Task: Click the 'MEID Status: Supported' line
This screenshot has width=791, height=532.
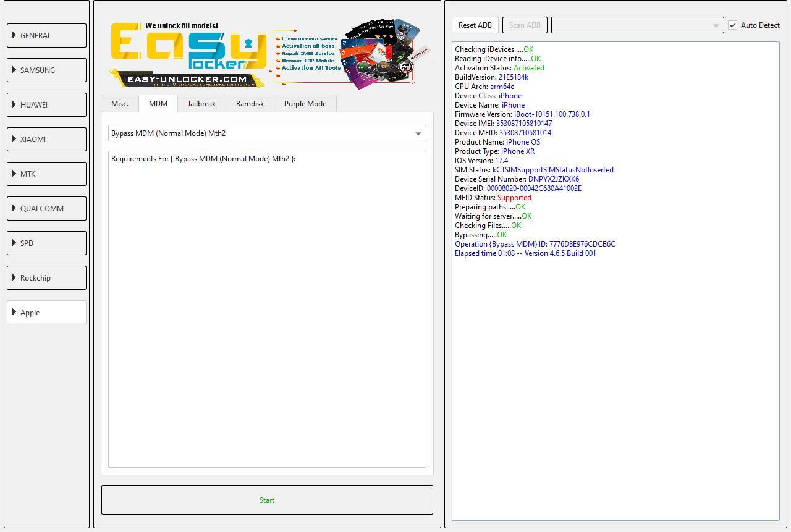Action: coord(493,198)
